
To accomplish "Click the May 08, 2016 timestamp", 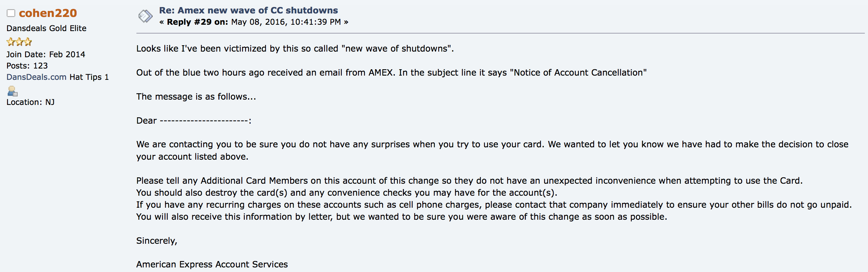I will tap(286, 22).
